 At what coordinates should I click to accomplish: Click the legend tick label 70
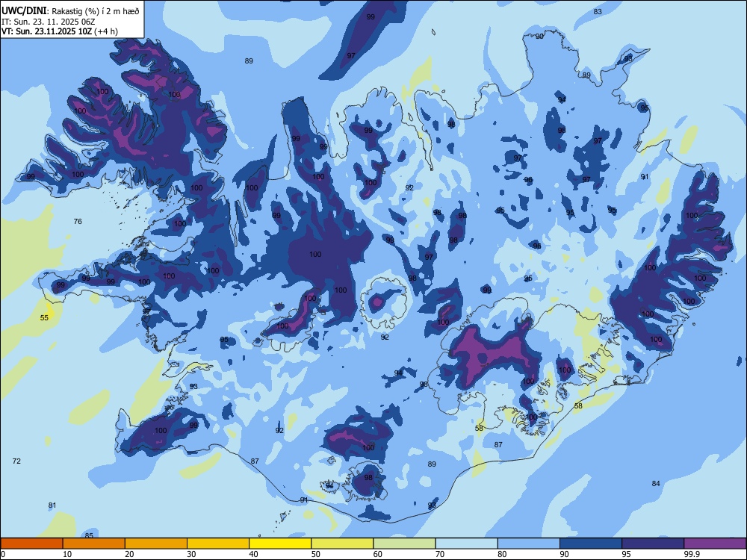tap(440, 554)
